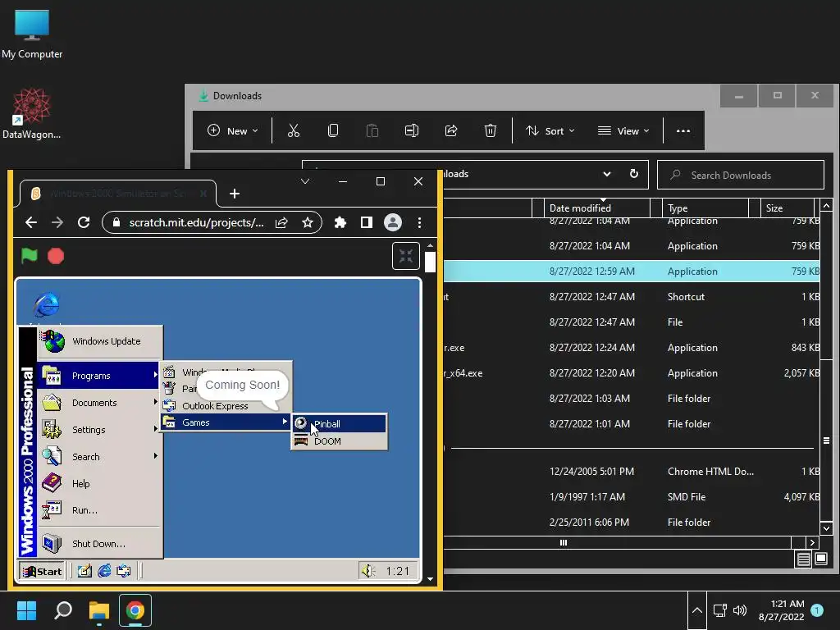Refresh the Downloads folder listing
Viewport: 840px width, 630px height.
[634, 174]
